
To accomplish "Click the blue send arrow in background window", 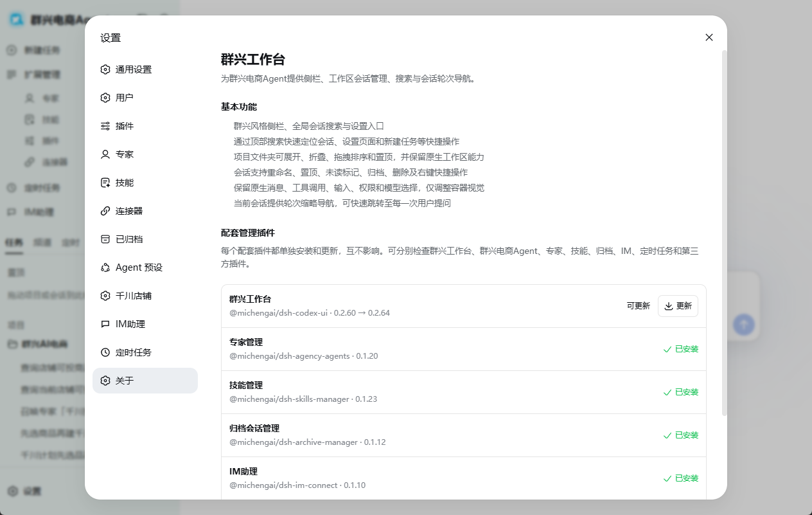I will [743, 324].
